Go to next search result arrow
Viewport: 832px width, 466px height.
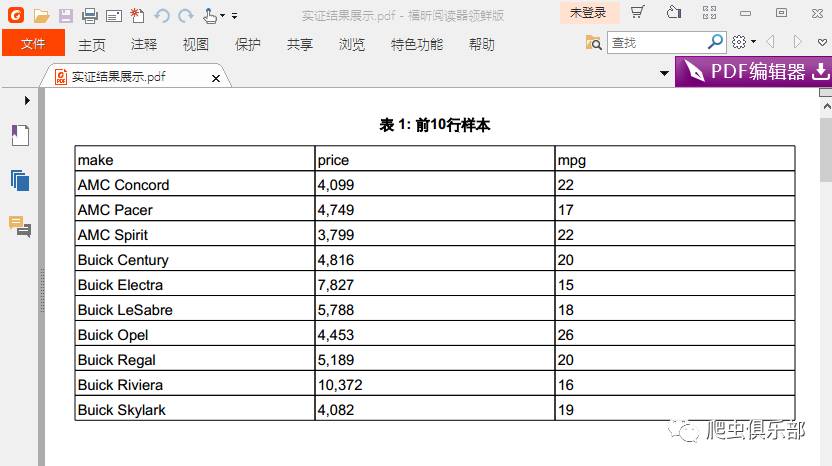click(797, 42)
